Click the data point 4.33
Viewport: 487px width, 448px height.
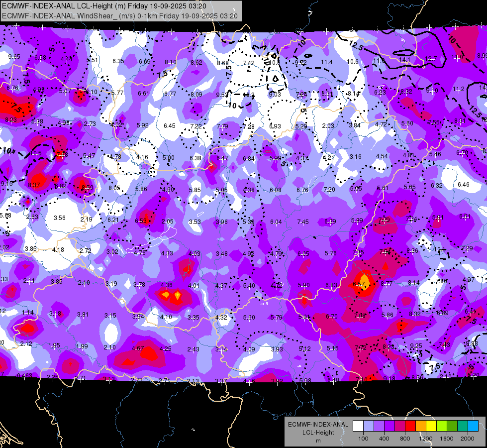[167, 253]
